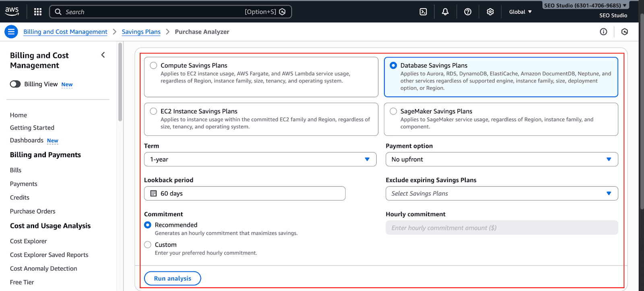Image resolution: width=644 pixels, height=291 pixels.
Task: Open the Exclude expiring Savings Plans dropdown
Action: 502,193
